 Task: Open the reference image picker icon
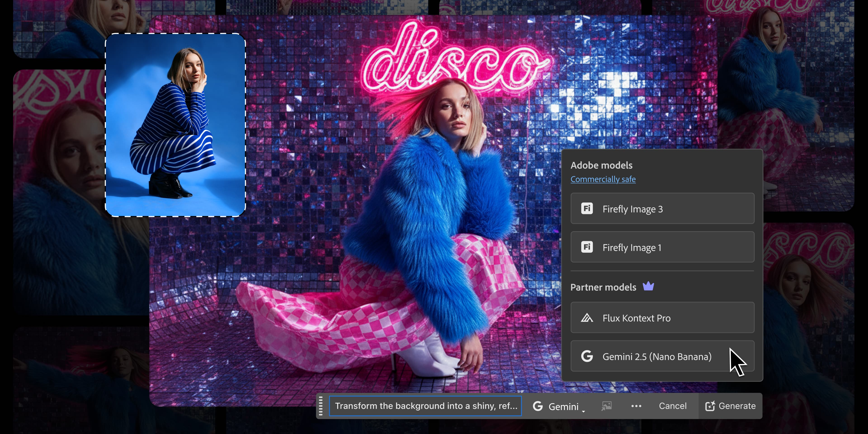606,406
